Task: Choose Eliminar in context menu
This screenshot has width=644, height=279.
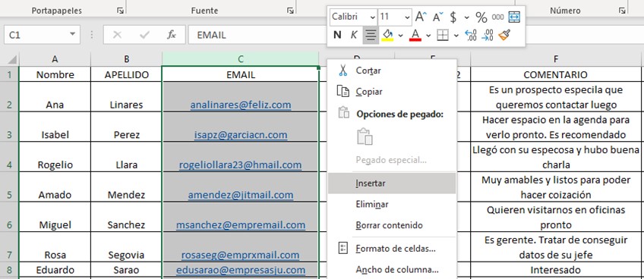Action: tap(392, 204)
